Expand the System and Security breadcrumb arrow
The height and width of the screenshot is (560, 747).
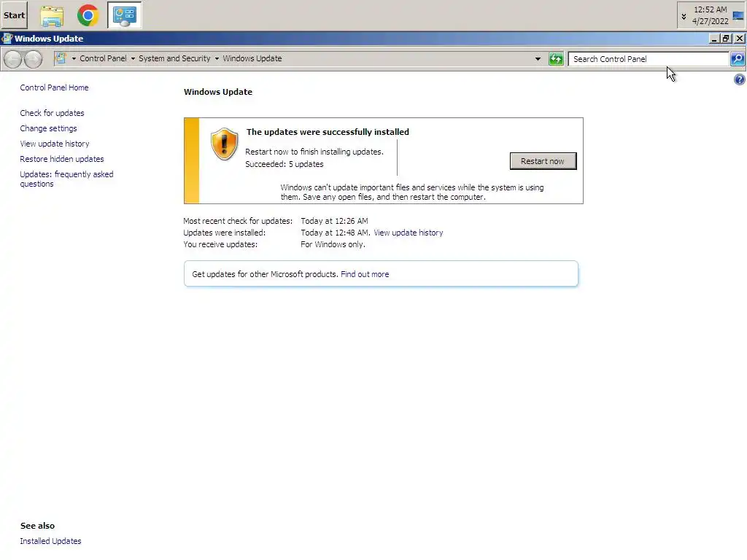(x=217, y=58)
